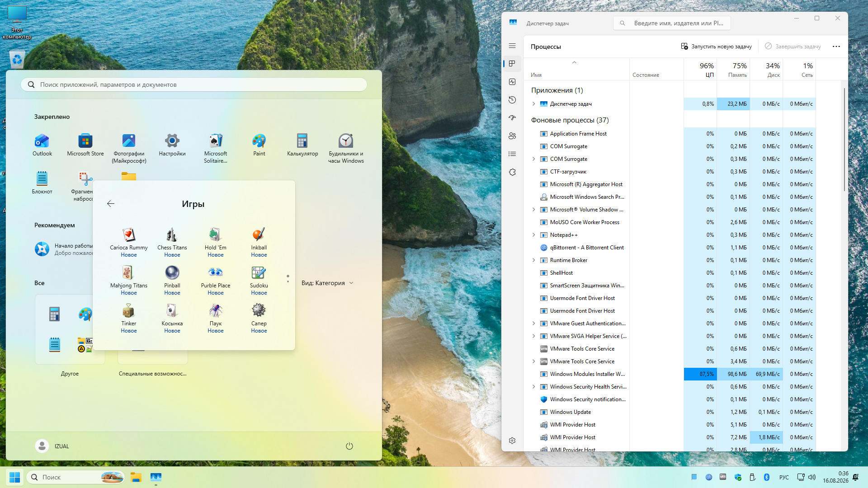Focus Start menu search field

194,84
